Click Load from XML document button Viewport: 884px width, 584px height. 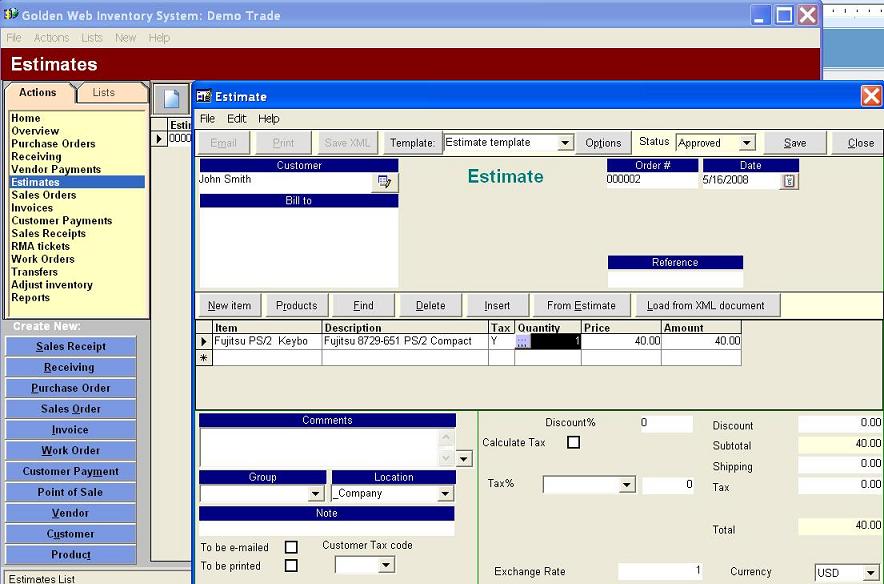(x=708, y=306)
